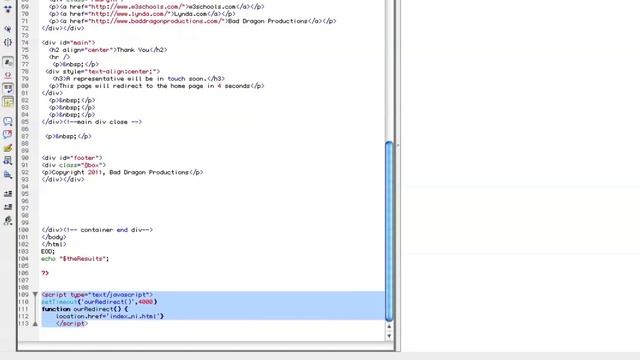Screen dimensions: 640x360
Task: Click the Copyright 2011 paragraph line
Action: [x=122, y=172]
